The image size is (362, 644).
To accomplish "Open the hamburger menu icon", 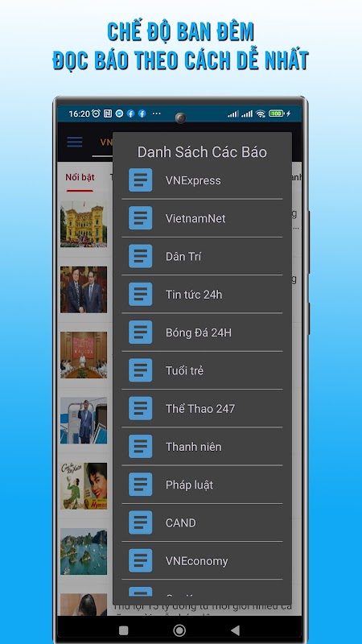I will point(75,142).
